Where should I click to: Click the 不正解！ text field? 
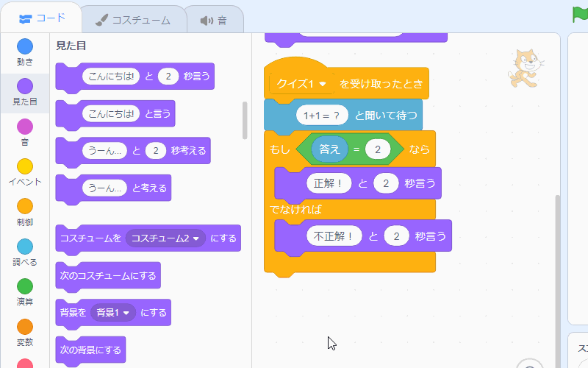point(334,236)
